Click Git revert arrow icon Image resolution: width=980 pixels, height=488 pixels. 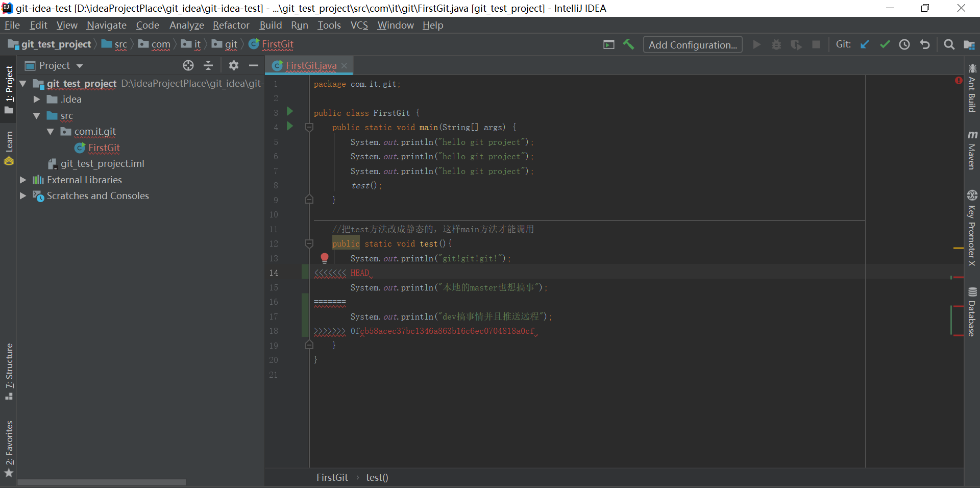(x=924, y=45)
